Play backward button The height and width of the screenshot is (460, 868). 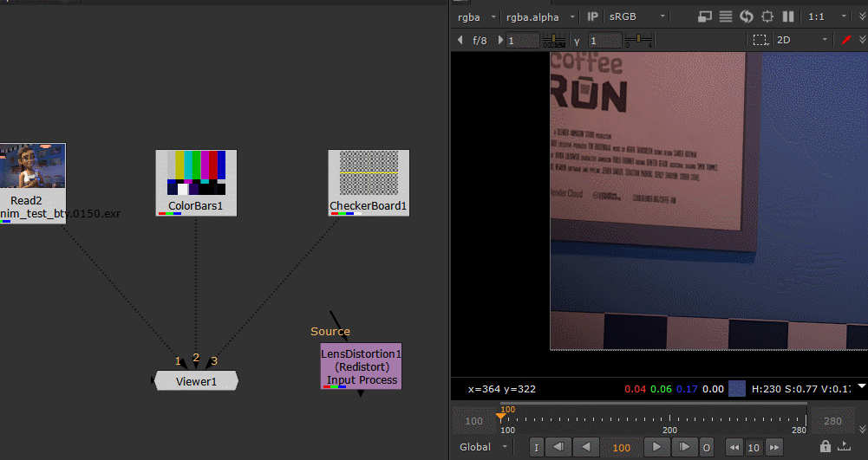click(x=585, y=447)
